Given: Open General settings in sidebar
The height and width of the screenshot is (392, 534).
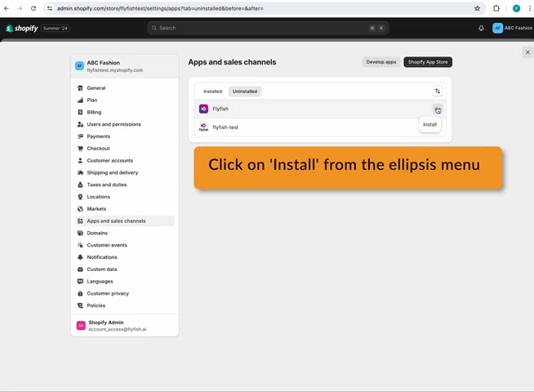Looking at the screenshot, I should coord(96,88).
